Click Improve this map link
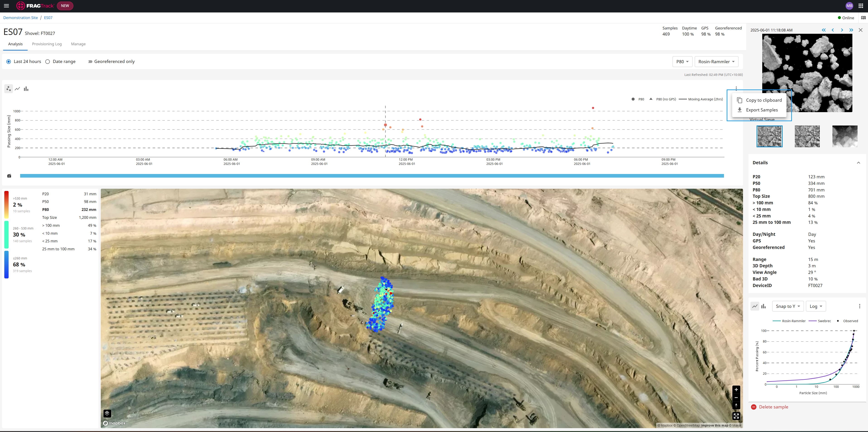Screen dimensions: 868x432 click(x=714, y=426)
